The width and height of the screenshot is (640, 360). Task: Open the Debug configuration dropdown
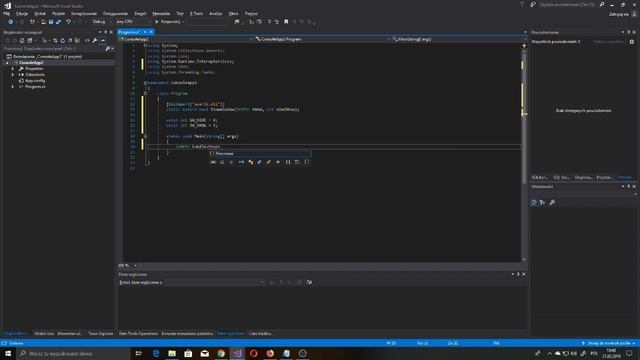[x=101, y=22]
